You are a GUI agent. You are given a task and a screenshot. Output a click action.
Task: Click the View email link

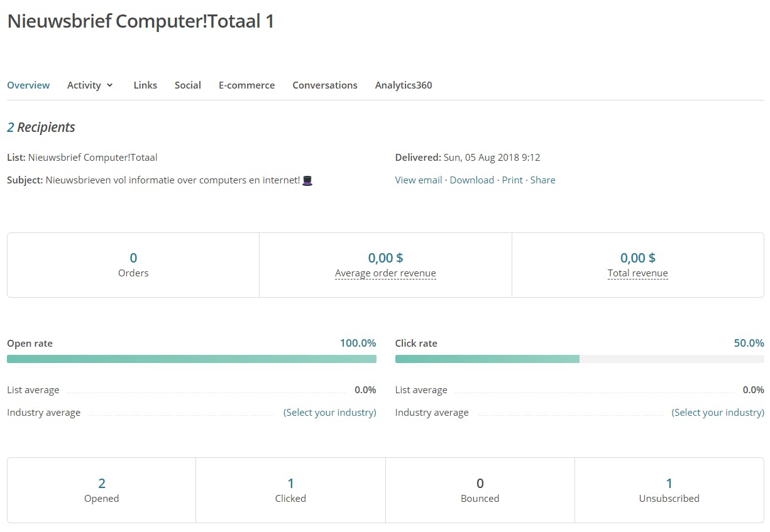coord(419,180)
